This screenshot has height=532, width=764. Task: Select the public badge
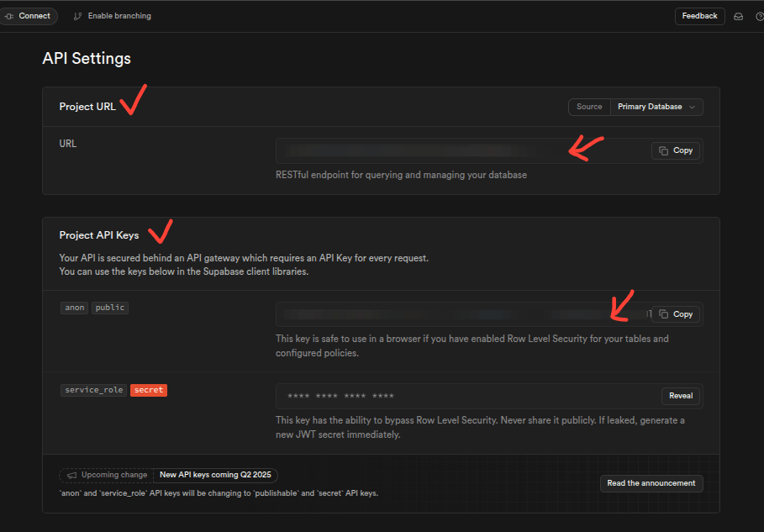(109, 307)
